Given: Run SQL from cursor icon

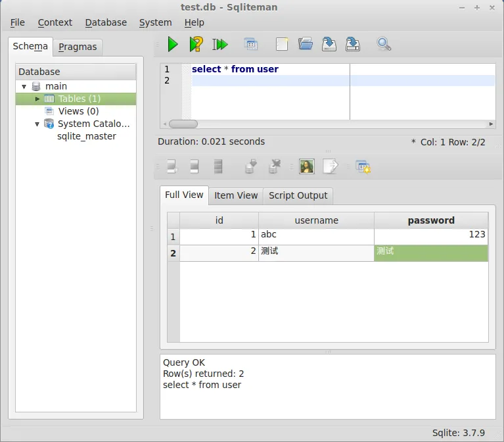Looking at the screenshot, I should (x=220, y=44).
